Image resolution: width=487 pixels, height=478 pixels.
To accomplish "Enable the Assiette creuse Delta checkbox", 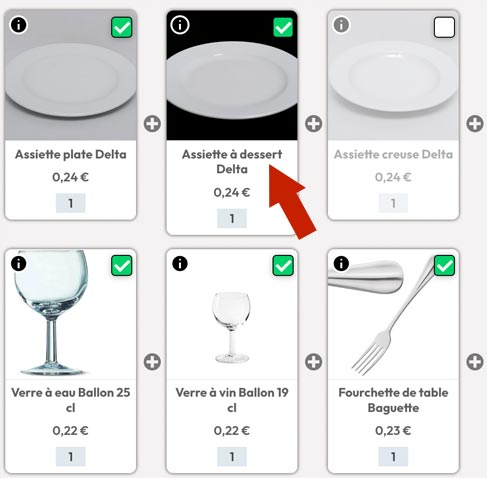I will (444, 27).
